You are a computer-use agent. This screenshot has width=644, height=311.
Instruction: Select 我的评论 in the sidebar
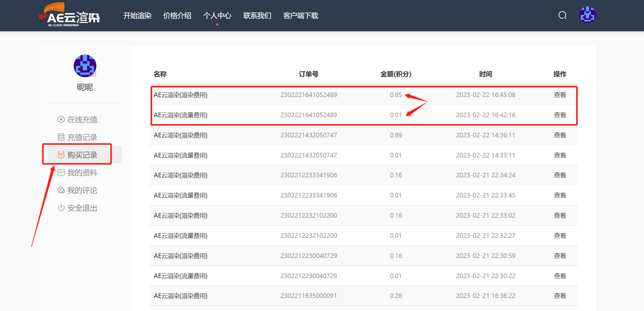pyautogui.click(x=82, y=190)
